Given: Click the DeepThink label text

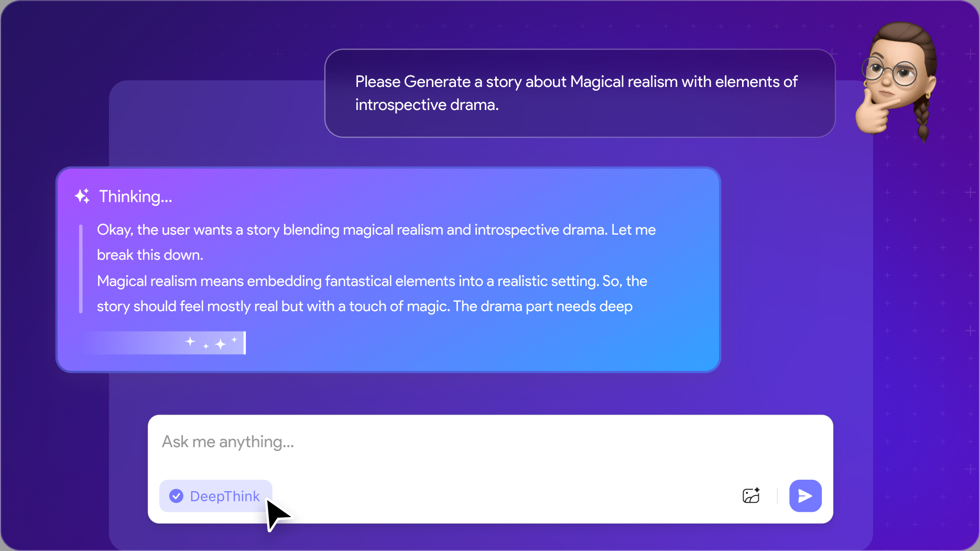Looking at the screenshot, I should (x=225, y=496).
